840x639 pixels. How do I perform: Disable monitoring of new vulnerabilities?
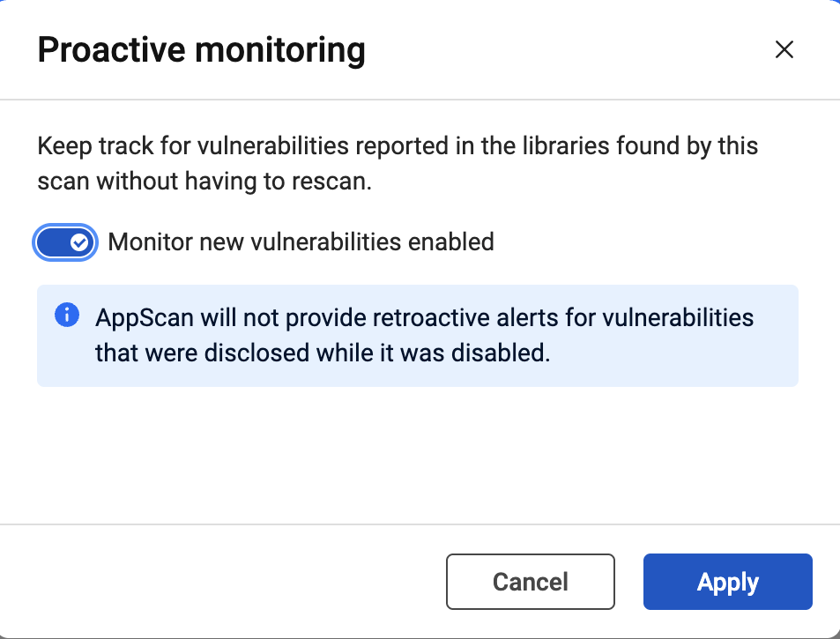tap(65, 242)
